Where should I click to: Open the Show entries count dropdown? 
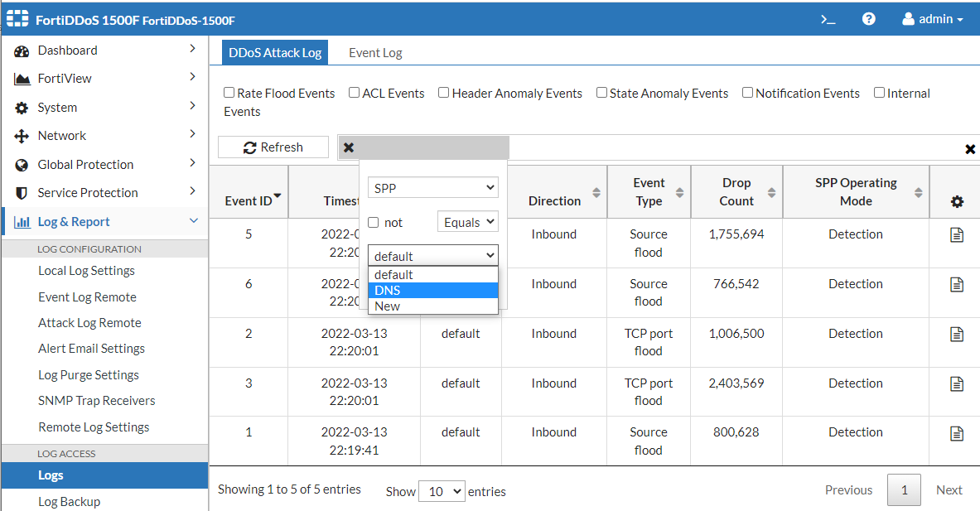(442, 491)
